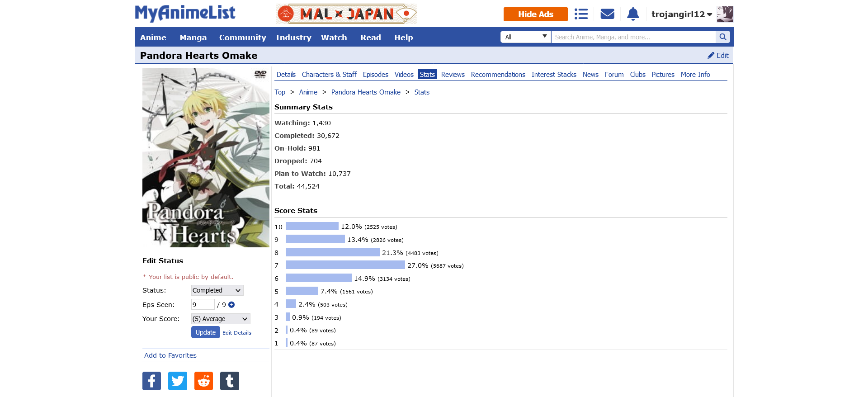Click the 'Plan to Watch: 10,737' stat
This screenshot has width=868, height=397.
[312, 174]
